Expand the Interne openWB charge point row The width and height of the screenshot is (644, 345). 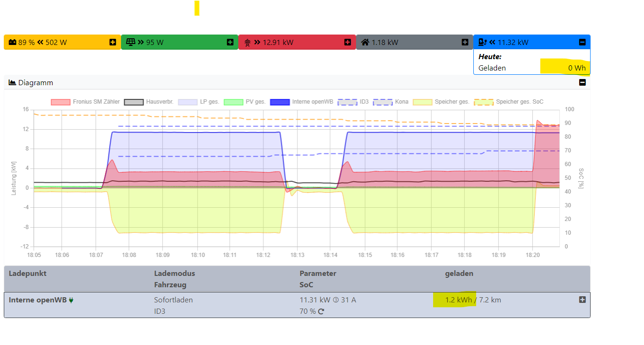click(x=582, y=300)
